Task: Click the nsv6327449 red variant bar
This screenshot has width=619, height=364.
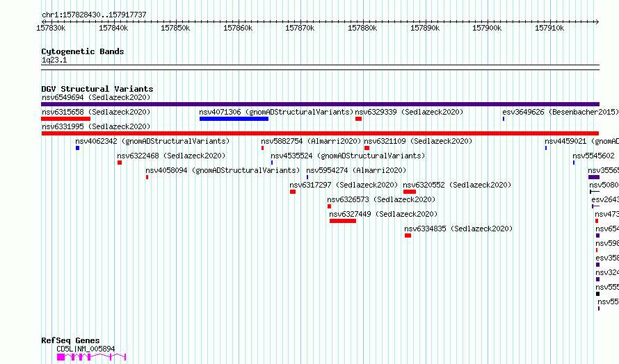Action: click(x=343, y=221)
